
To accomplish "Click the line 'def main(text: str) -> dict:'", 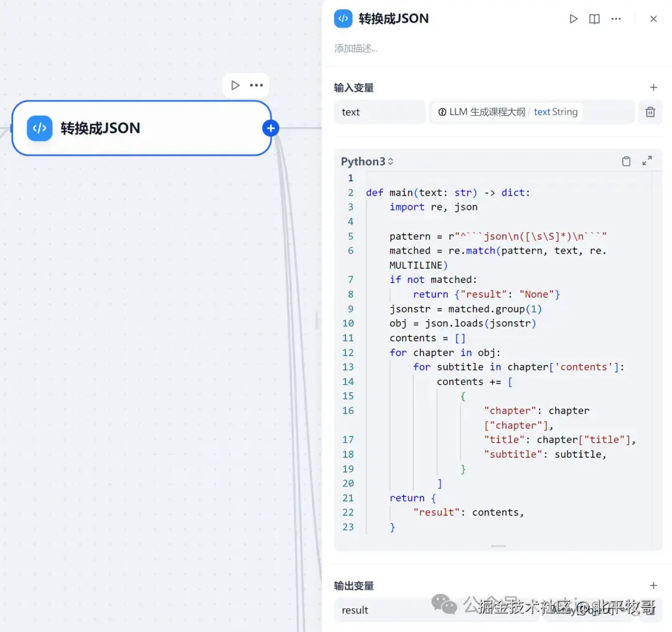I will tap(448, 192).
